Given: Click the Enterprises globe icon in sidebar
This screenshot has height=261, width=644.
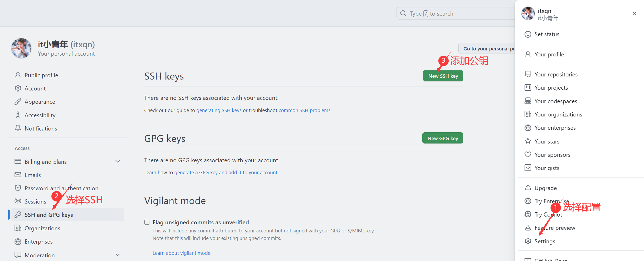Looking at the screenshot, I should pyautogui.click(x=18, y=242).
